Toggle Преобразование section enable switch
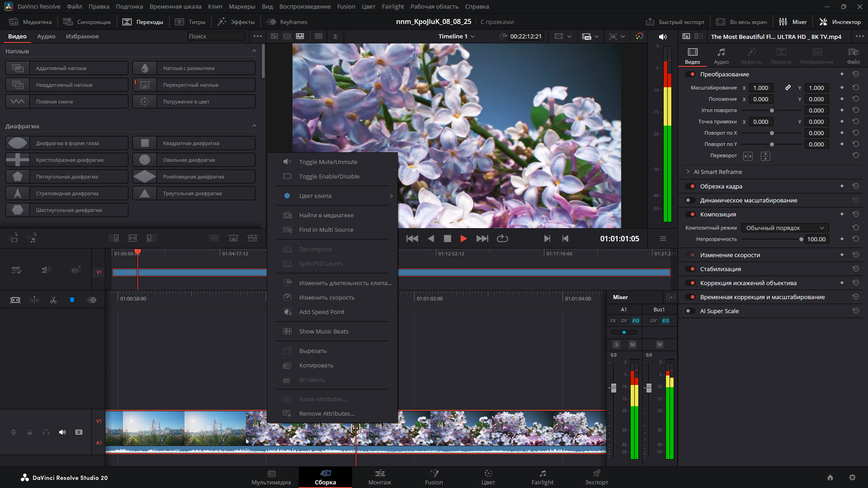Image resolution: width=868 pixels, height=488 pixels. click(690, 74)
